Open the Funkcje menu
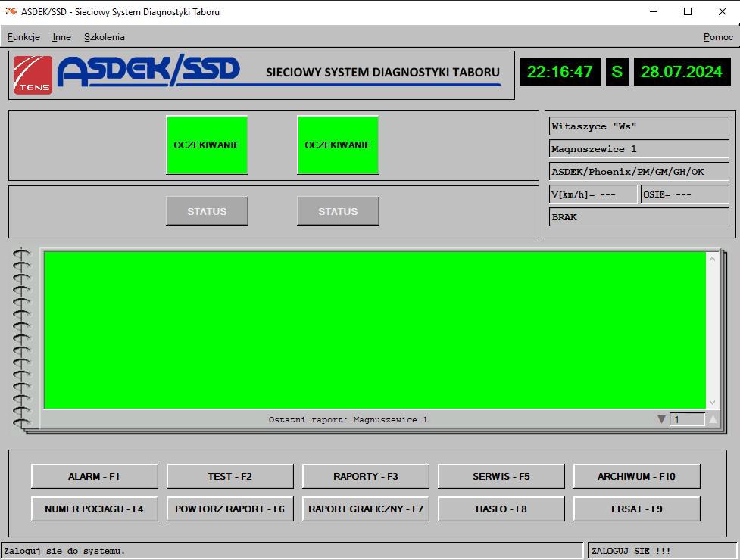This screenshot has width=740, height=560. (23, 36)
